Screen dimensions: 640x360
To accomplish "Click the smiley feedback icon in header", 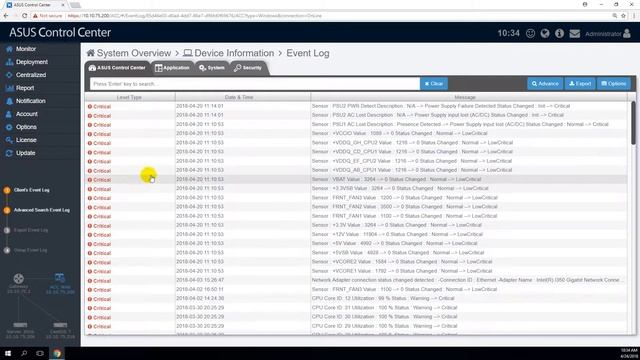I will tap(530, 33).
